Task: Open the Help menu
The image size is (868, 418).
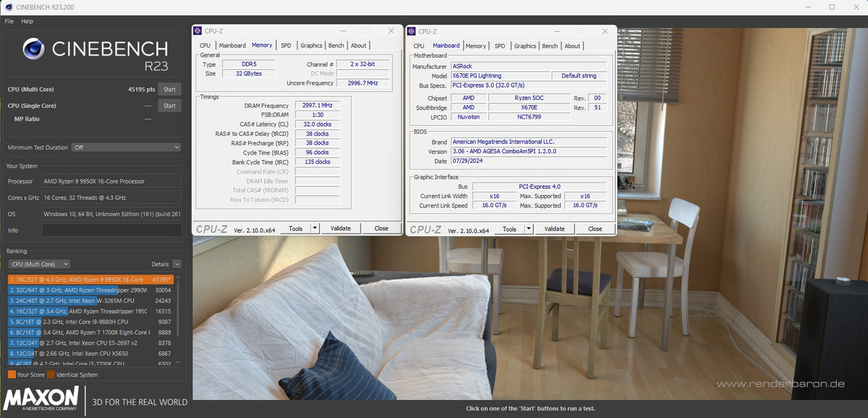Action: [27, 22]
